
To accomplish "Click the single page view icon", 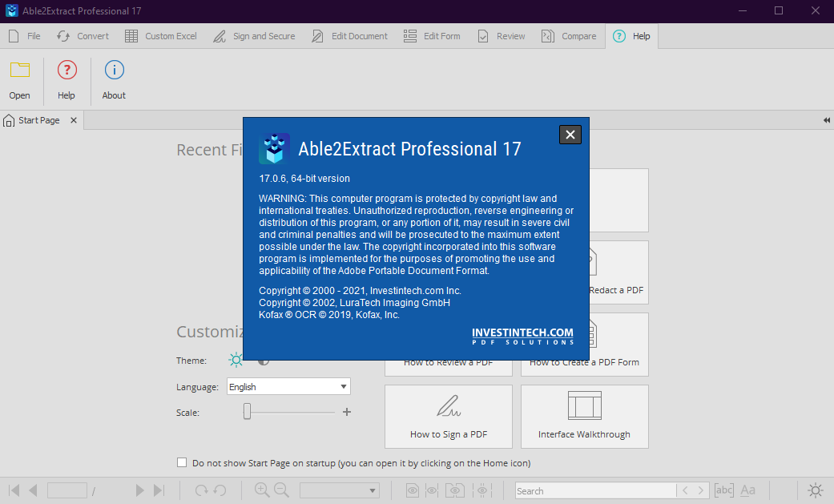I will pos(413,490).
